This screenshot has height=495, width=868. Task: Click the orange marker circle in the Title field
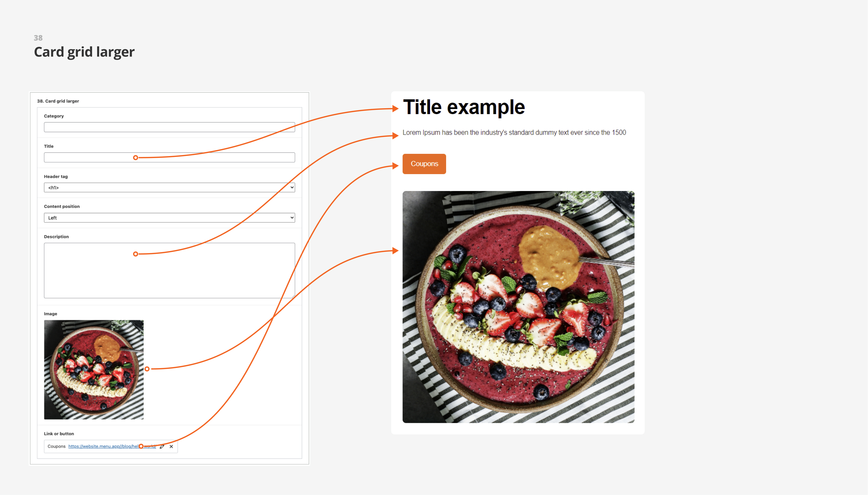(135, 158)
